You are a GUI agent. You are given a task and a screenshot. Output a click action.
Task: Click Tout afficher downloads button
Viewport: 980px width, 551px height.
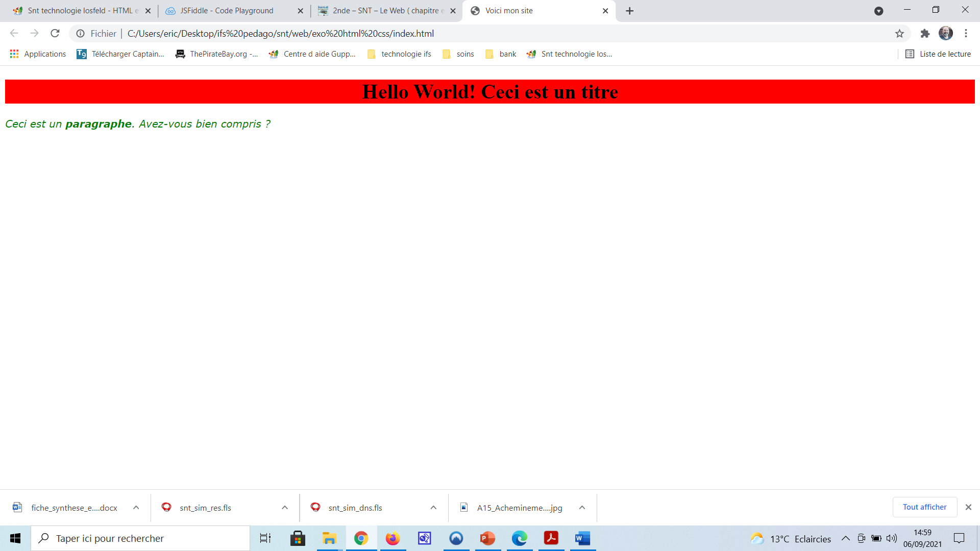(x=924, y=507)
